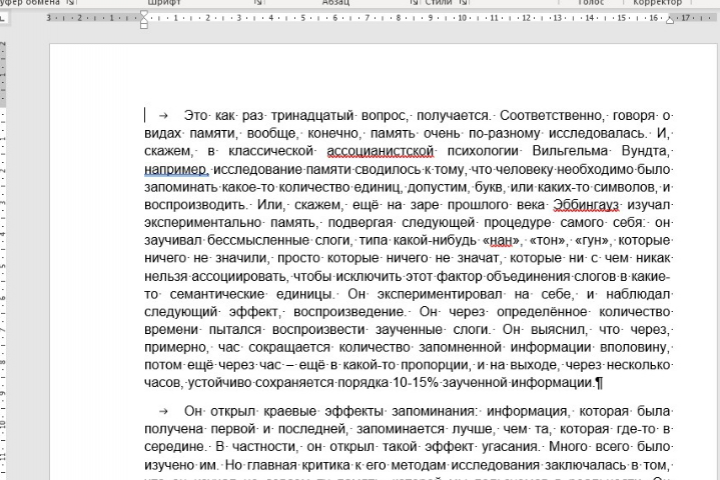Click the red-underlined name Эббингауз
Screen dimensions: 720x480
coord(586,205)
